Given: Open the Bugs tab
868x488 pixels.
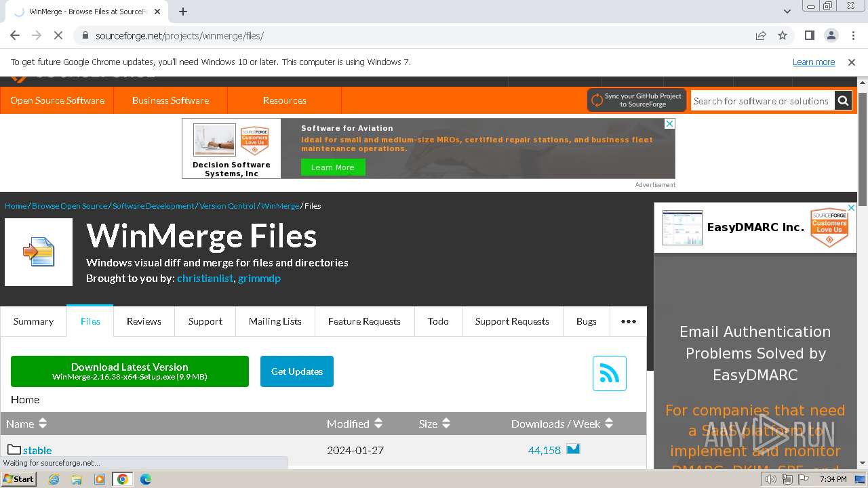Looking at the screenshot, I should [587, 321].
